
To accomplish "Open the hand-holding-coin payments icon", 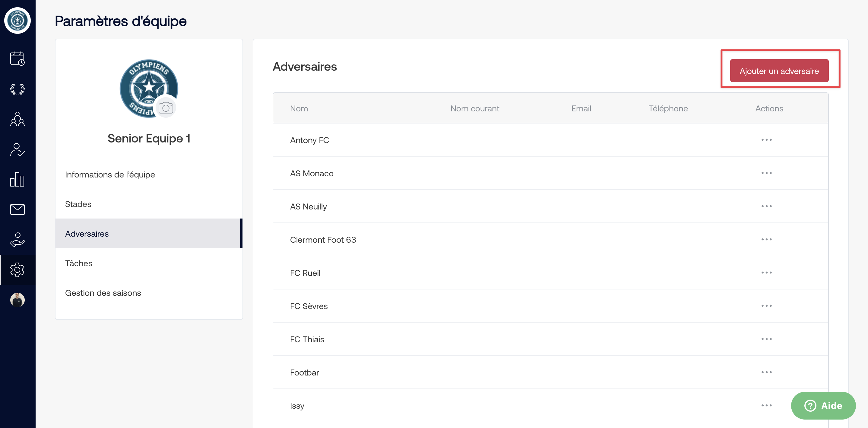I will pos(17,240).
